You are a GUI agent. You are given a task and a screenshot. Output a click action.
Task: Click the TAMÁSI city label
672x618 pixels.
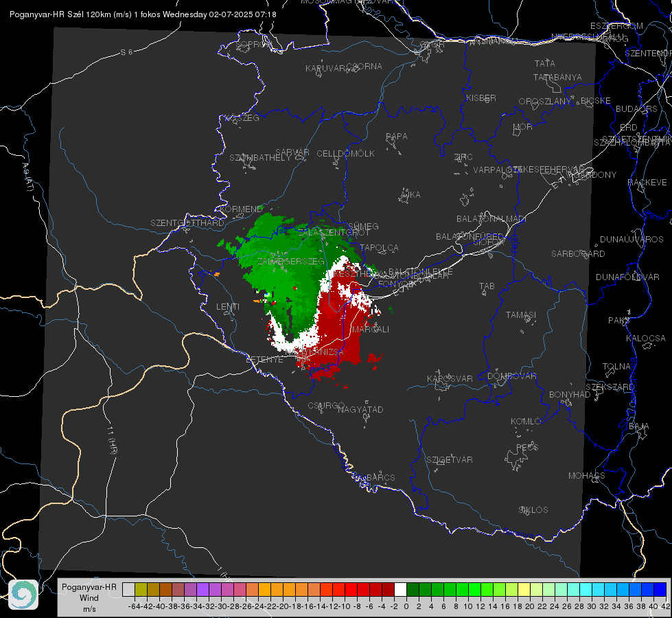click(x=521, y=315)
